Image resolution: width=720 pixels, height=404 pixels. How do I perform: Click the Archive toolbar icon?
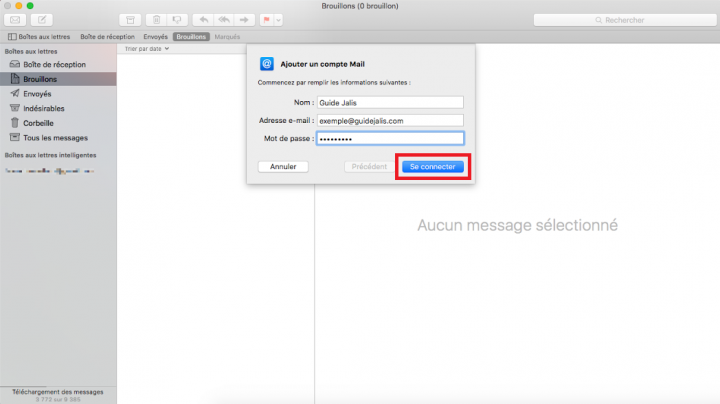[x=131, y=19]
